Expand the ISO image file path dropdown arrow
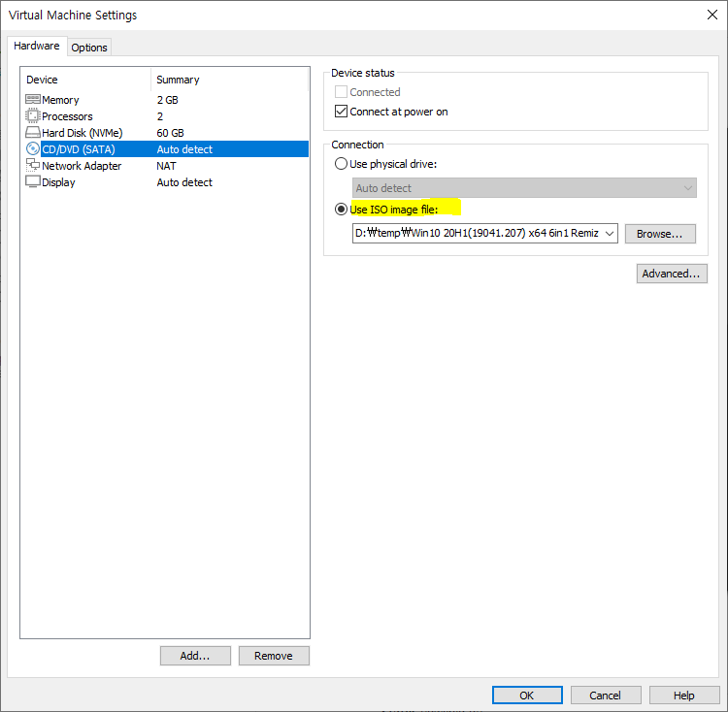The width and height of the screenshot is (728, 712). tap(610, 234)
